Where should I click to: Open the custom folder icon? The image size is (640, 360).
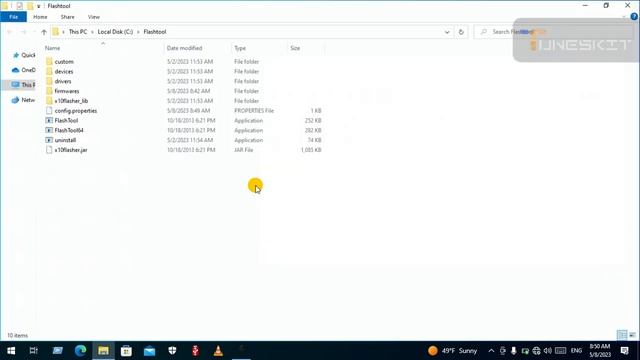click(x=49, y=62)
